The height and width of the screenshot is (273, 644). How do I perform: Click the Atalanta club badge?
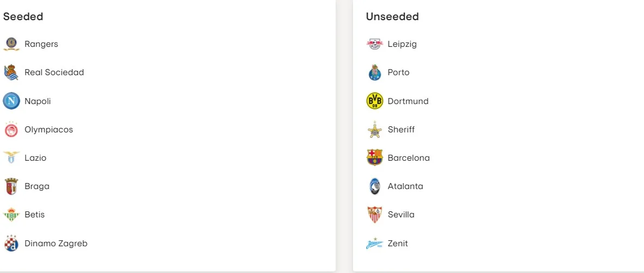(x=375, y=186)
